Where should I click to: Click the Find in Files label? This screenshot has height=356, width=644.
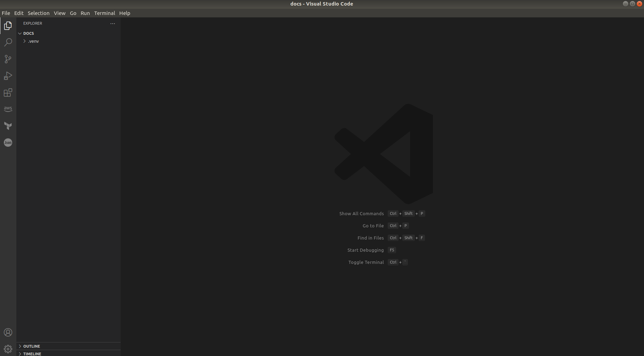coord(370,238)
